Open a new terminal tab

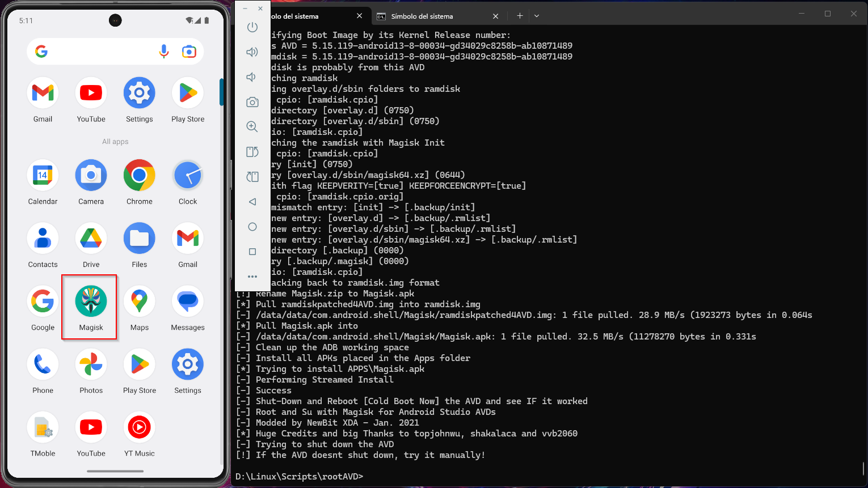[x=520, y=16]
